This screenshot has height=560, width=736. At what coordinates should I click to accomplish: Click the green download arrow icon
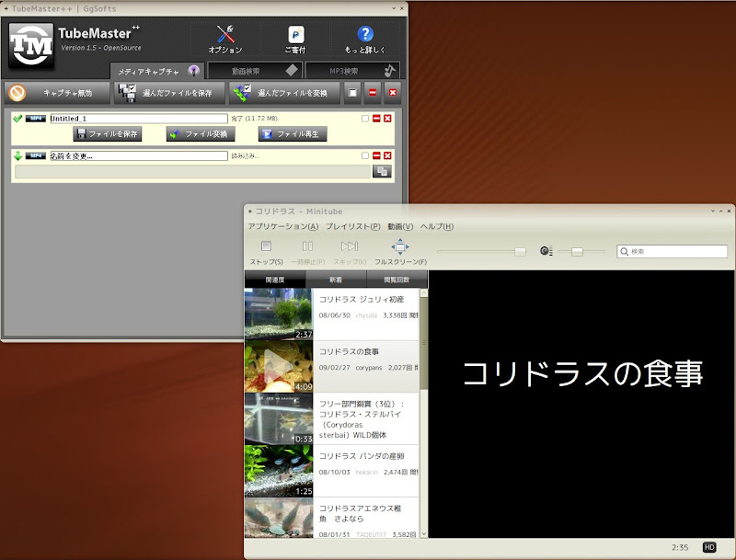coord(17,156)
